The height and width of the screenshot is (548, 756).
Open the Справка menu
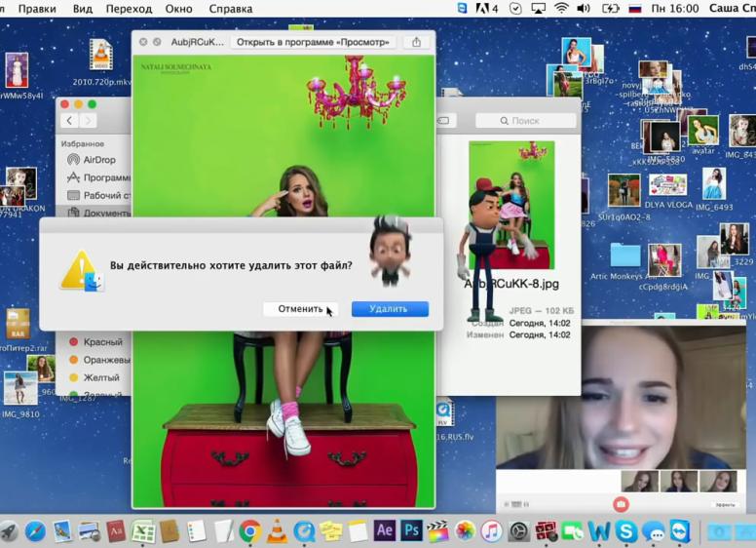[x=231, y=9]
